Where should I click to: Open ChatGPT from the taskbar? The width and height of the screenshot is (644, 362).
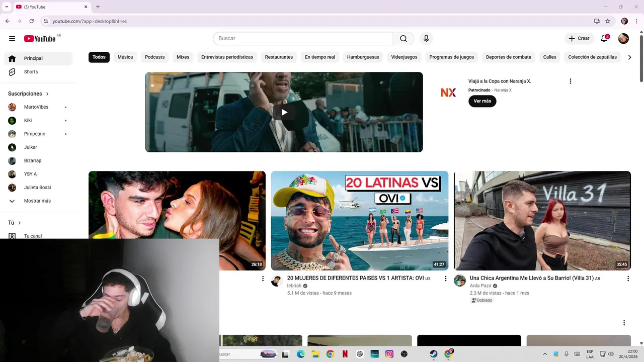coord(360,354)
